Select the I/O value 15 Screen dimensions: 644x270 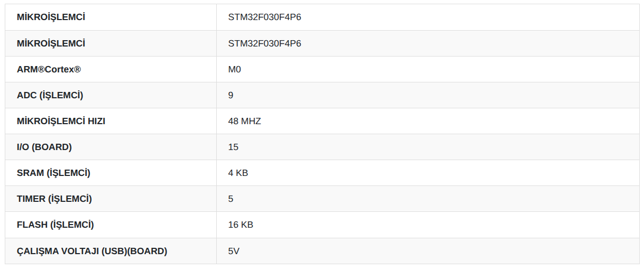pos(233,147)
